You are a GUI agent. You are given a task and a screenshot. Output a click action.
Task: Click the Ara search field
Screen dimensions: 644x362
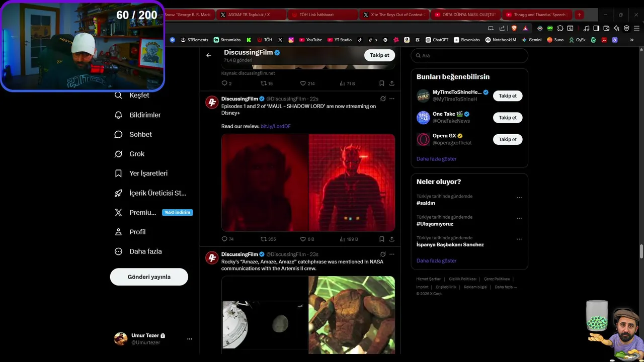coord(469,55)
